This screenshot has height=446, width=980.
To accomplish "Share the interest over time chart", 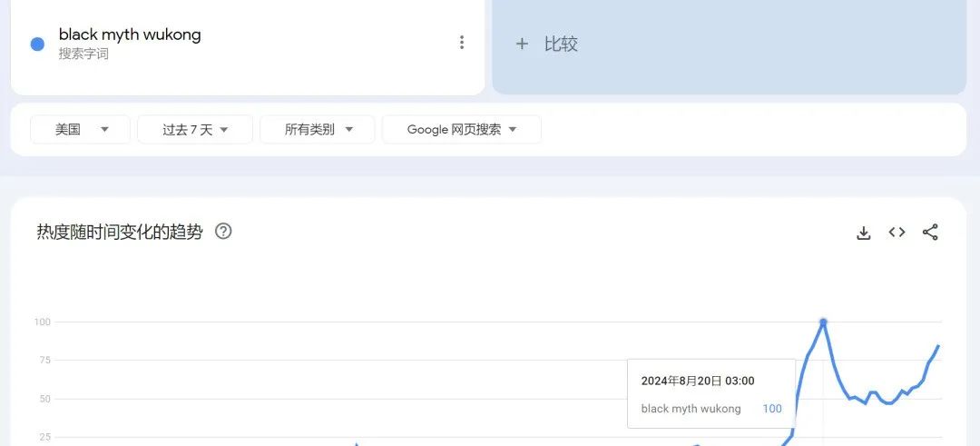I will tap(930, 233).
